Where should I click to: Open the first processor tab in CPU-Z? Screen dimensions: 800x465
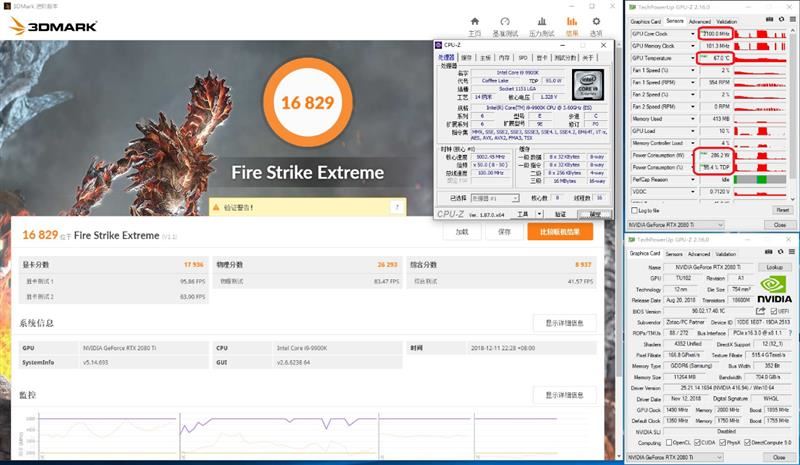446,57
